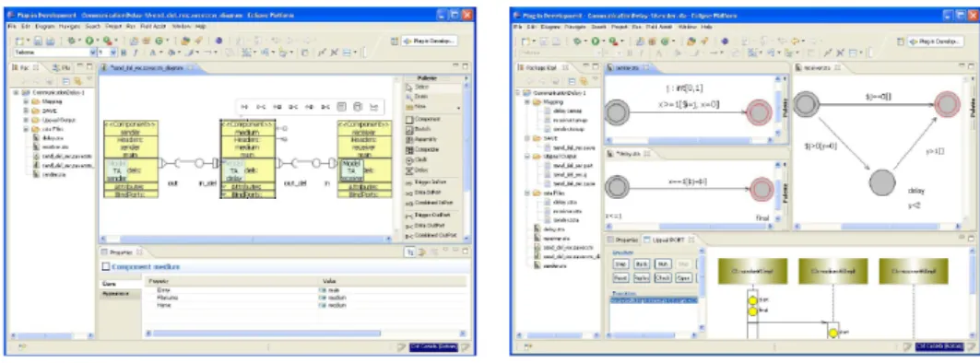This screenshot has width=980, height=363.
Task: Select the sender component box in diagram
Action: [131, 159]
